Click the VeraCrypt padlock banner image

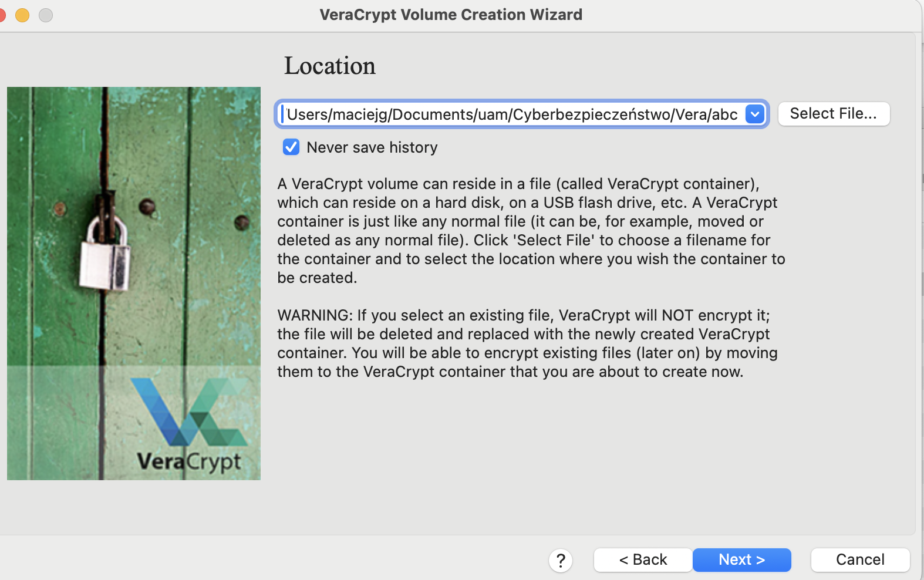(x=134, y=284)
